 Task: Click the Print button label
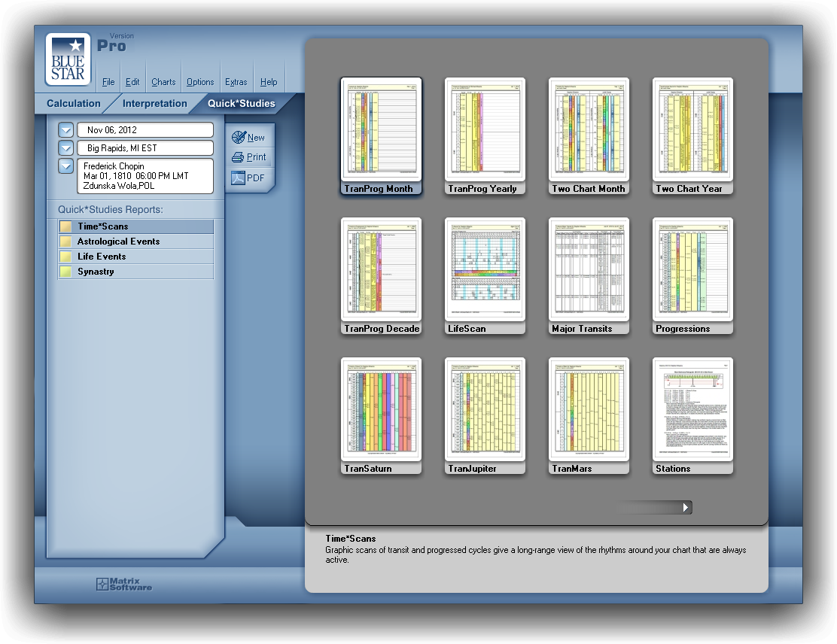pos(256,157)
